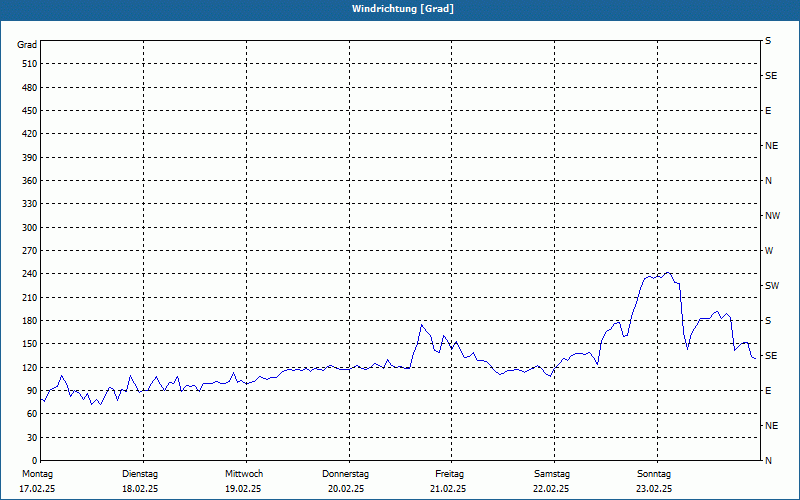800x500 pixels.
Task: Select the "Samstag" day label
Action: [552, 474]
